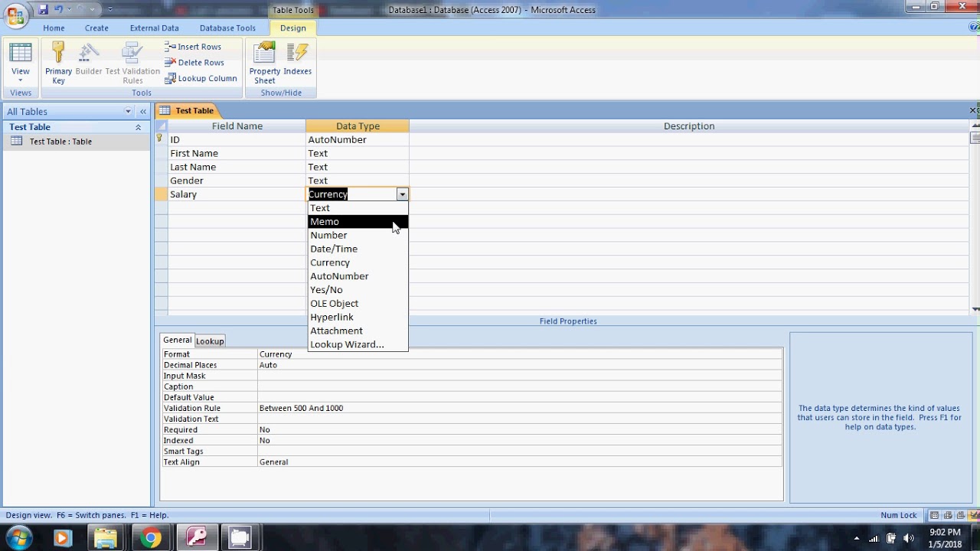980x551 pixels.
Task: Click the Office Button logo
Action: click(x=15, y=15)
